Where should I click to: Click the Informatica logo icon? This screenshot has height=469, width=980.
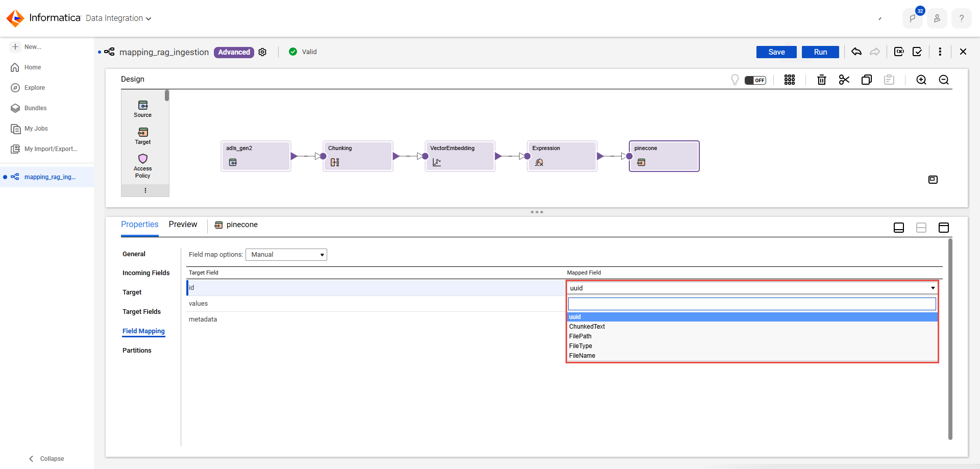(x=15, y=18)
